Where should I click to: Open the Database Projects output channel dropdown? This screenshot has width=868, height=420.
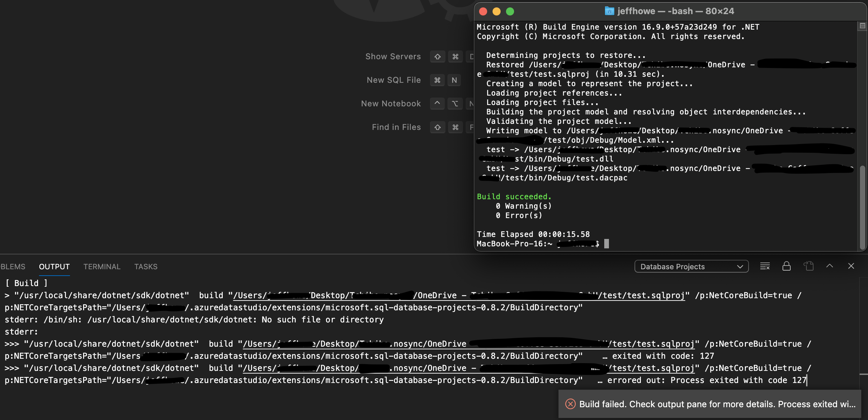tap(691, 267)
